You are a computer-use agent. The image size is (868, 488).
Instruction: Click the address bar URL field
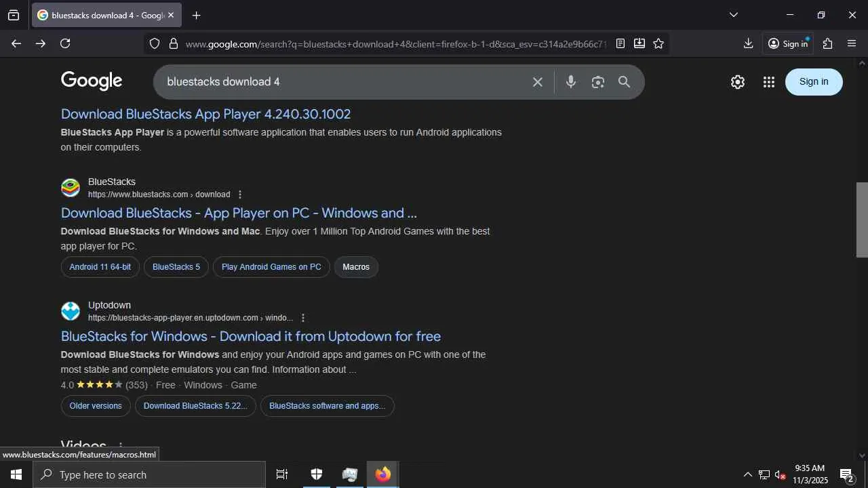395,44
